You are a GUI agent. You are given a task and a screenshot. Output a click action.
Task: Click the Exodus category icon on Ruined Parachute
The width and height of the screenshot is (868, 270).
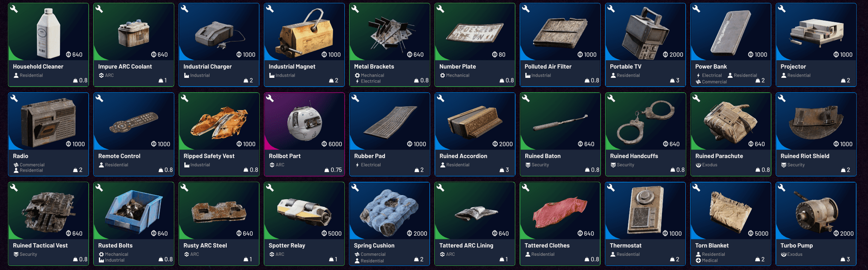click(698, 165)
